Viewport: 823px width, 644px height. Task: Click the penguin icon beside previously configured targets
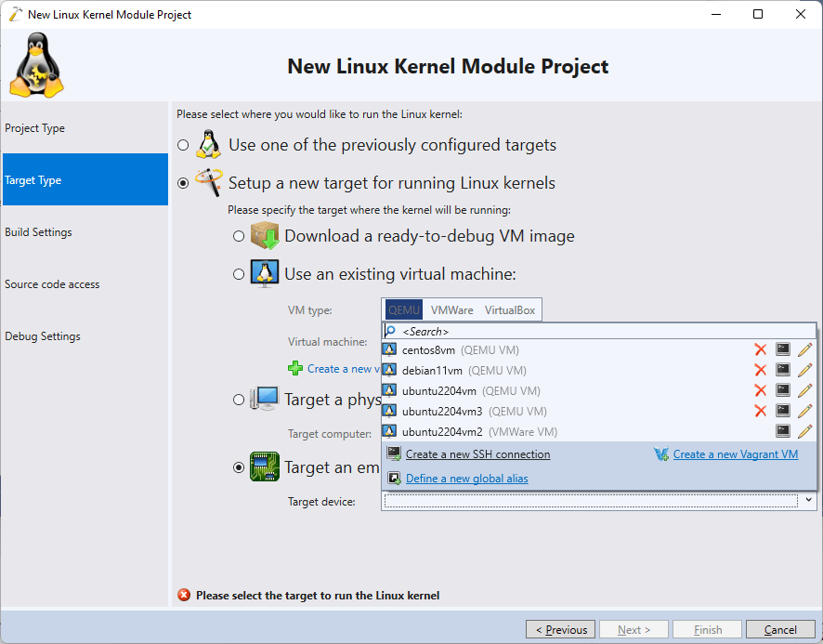click(x=208, y=144)
